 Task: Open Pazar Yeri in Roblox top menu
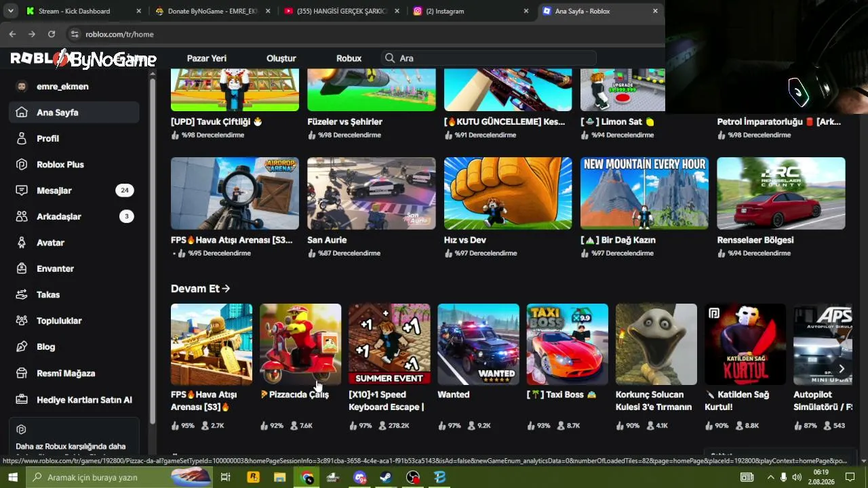click(x=207, y=58)
